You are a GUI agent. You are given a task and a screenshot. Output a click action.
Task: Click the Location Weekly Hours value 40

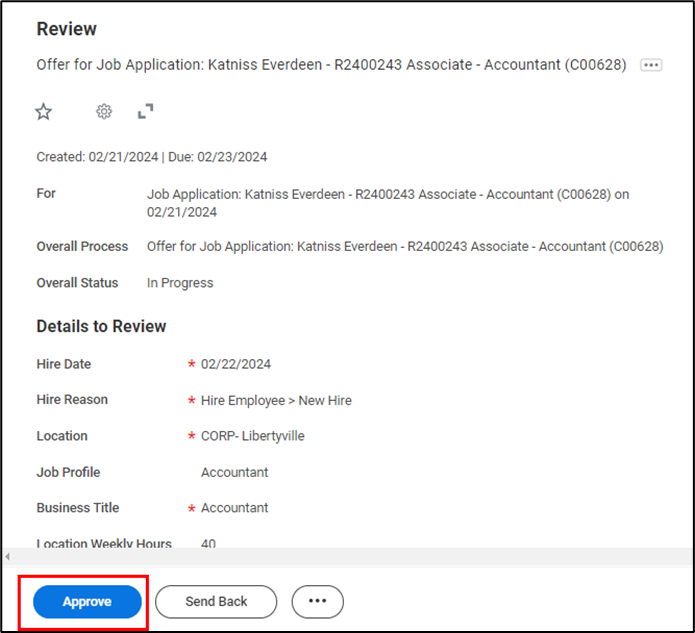point(209,544)
